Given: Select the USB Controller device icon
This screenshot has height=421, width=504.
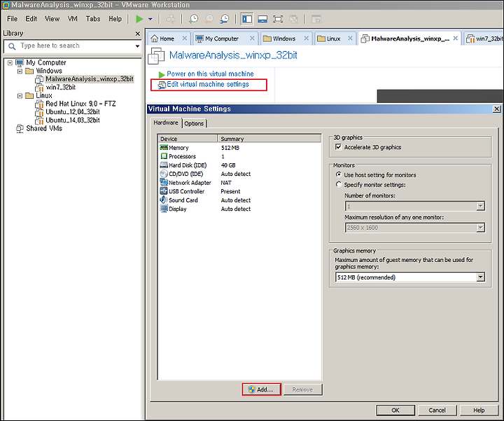Looking at the screenshot, I should [164, 191].
